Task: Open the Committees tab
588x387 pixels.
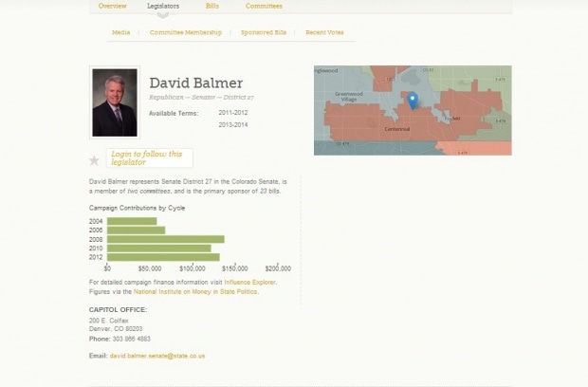Action: click(x=263, y=6)
